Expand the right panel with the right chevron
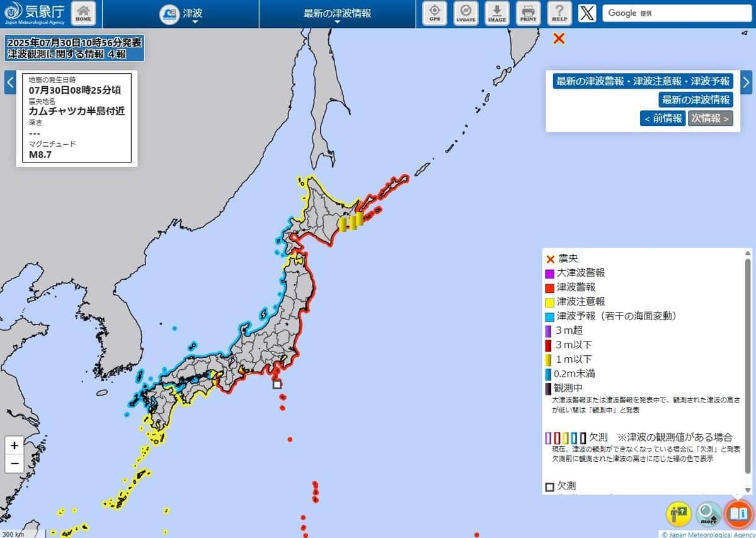 (x=746, y=81)
